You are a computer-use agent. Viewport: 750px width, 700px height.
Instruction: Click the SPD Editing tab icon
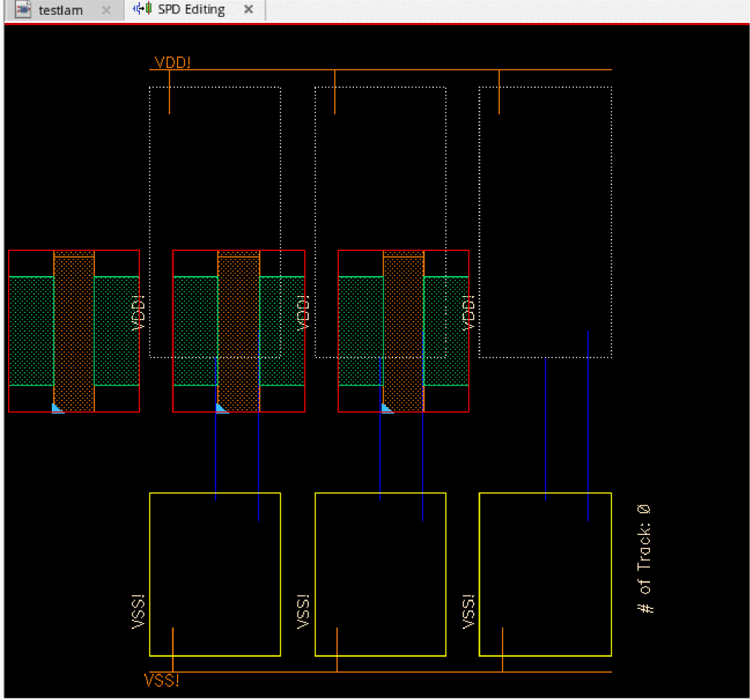(142, 10)
